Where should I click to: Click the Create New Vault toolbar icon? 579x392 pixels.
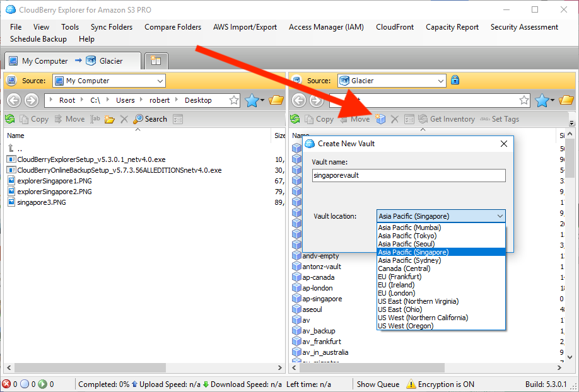click(380, 119)
